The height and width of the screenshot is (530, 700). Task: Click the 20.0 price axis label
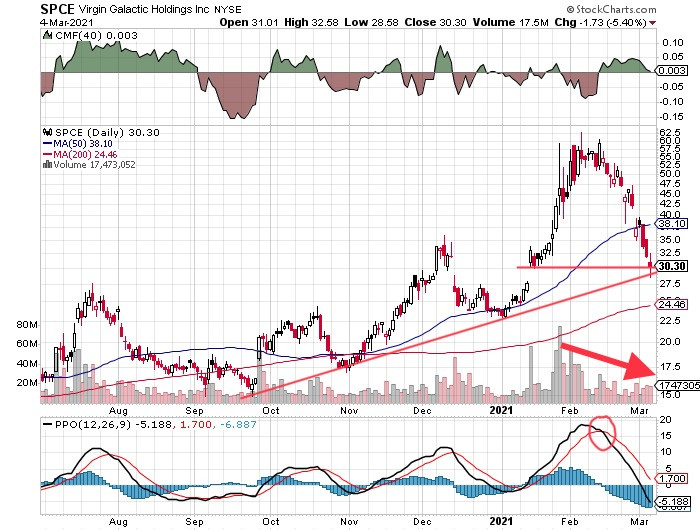670,342
